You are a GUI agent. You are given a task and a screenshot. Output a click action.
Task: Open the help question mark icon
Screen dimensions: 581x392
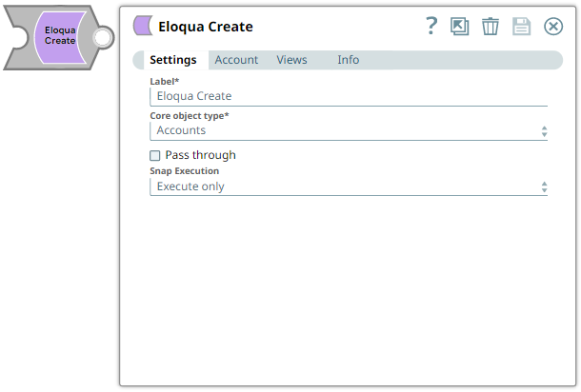(x=431, y=26)
